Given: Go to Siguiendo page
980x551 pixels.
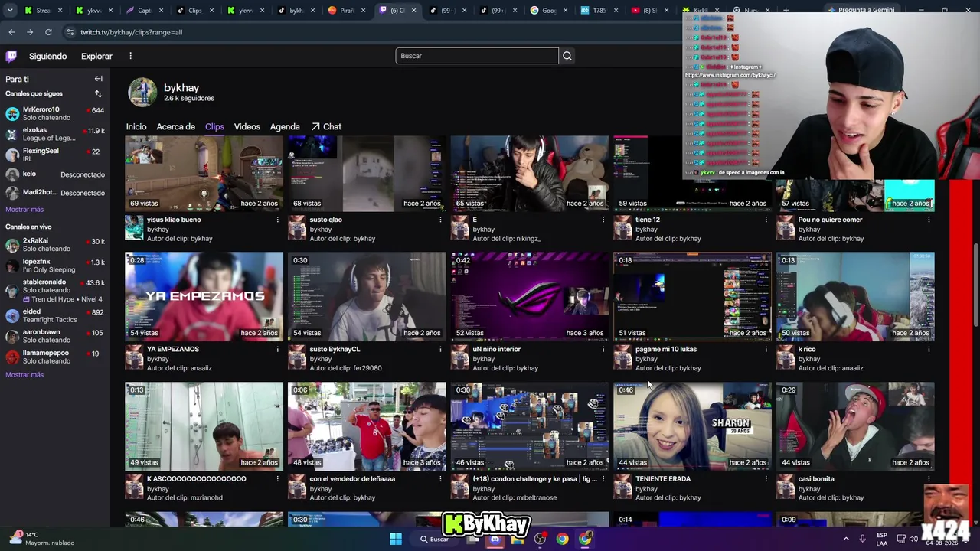Looking at the screenshot, I should [48, 56].
